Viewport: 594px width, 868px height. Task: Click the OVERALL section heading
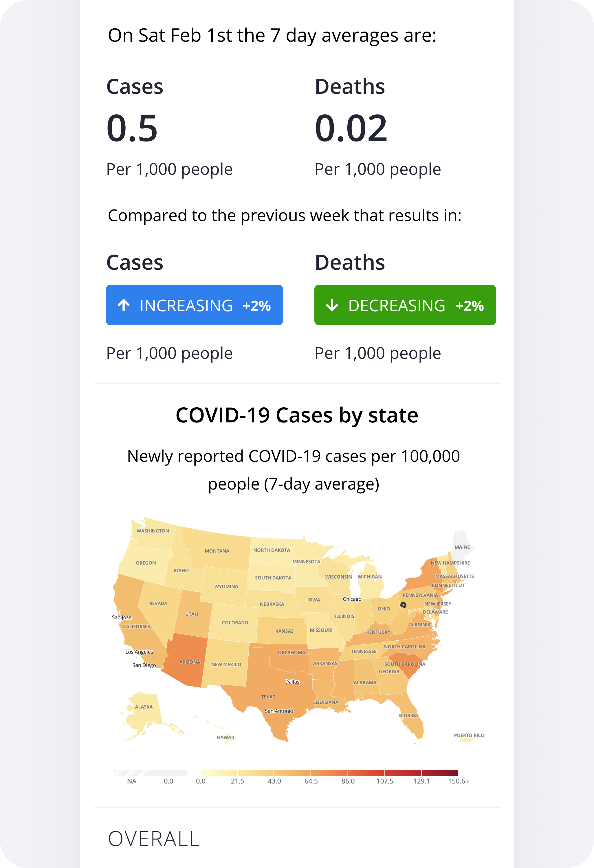pyautogui.click(x=154, y=839)
